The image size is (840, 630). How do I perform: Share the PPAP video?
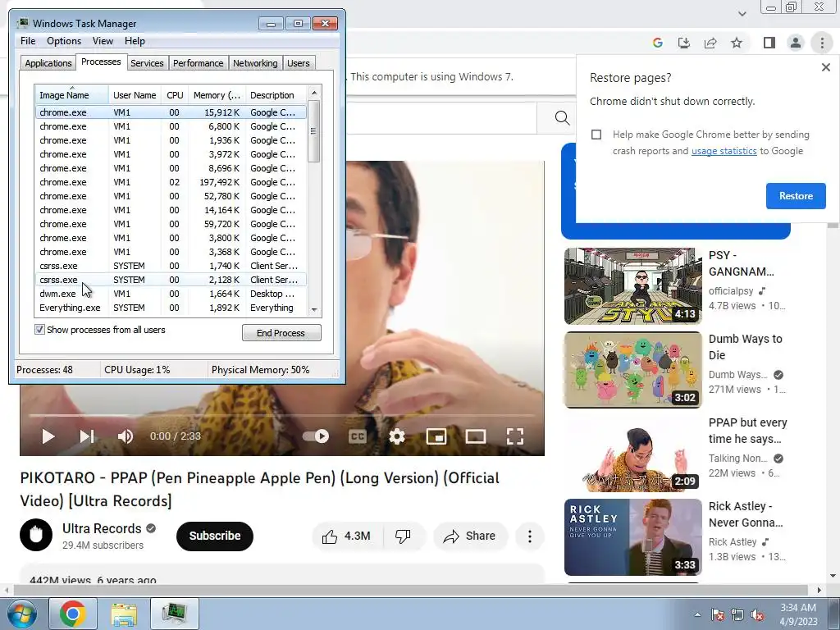470,536
